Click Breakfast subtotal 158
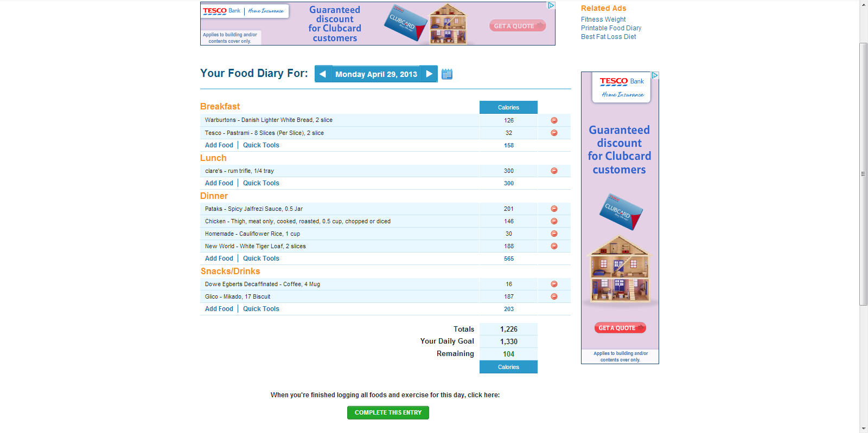This screenshot has height=433, width=868. 508,145
